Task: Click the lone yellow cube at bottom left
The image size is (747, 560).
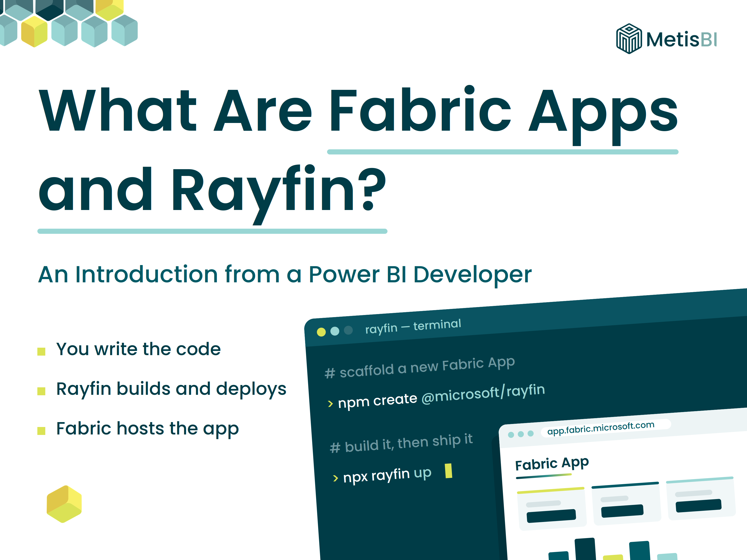Action: click(x=64, y=504)
